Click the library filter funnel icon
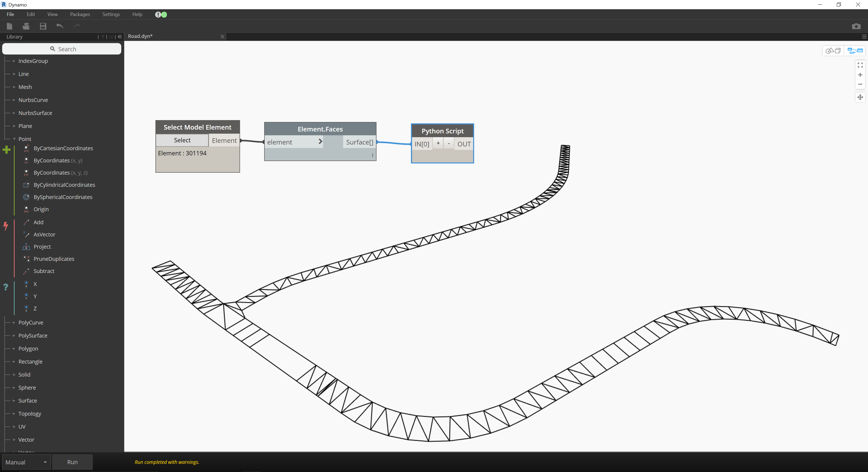The width and height of the screenshot is (868, 472). pos(103,37)
